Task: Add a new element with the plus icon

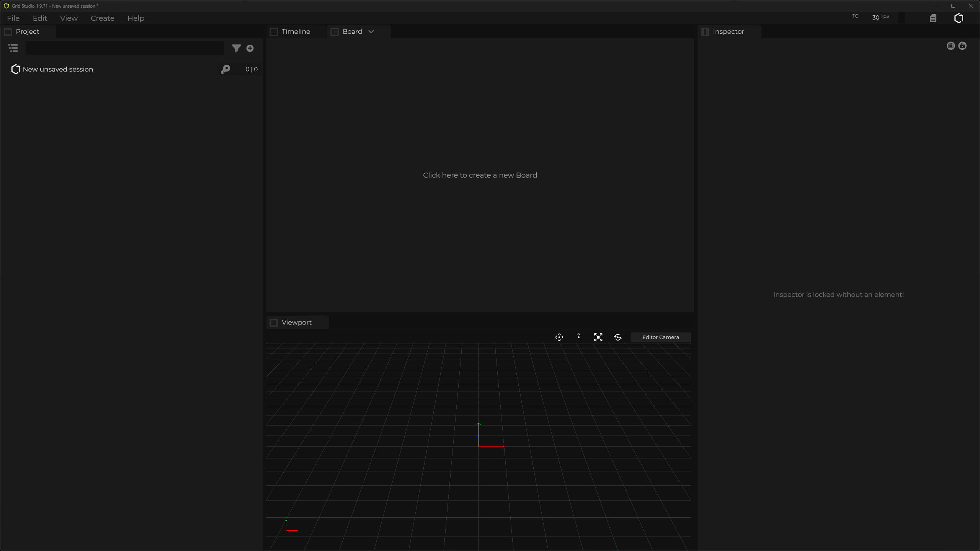Action: click(250, 48)
